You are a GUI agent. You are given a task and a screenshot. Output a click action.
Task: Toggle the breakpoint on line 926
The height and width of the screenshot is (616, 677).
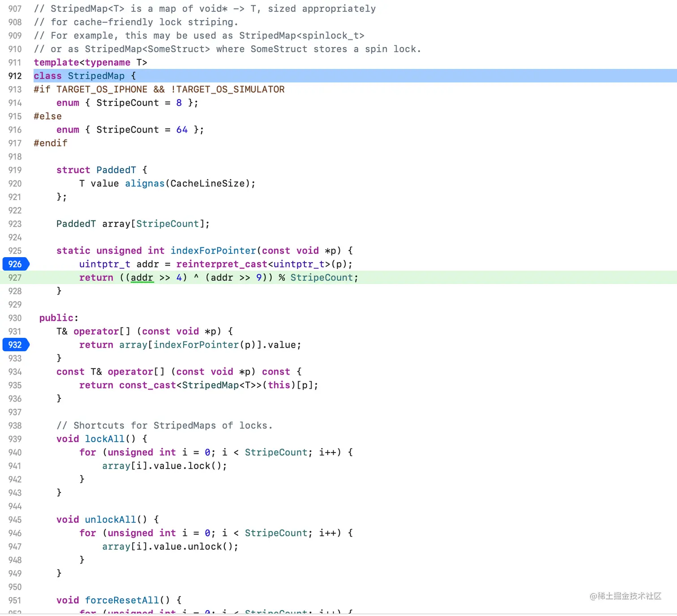(15, 264)
